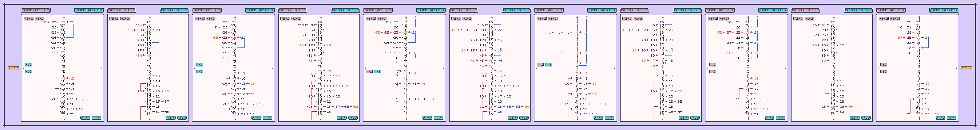
Task: Select the lower teal -17 badge
Action: pos(29,72)
